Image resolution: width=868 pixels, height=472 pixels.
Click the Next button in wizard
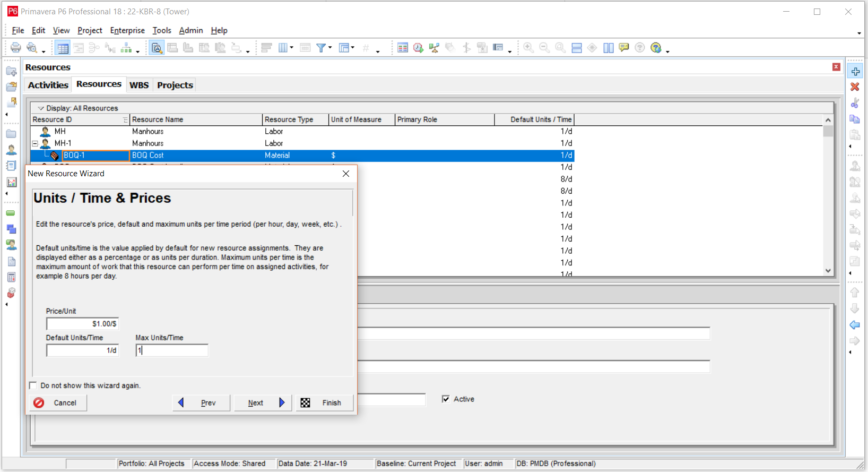tap(263, 403)
